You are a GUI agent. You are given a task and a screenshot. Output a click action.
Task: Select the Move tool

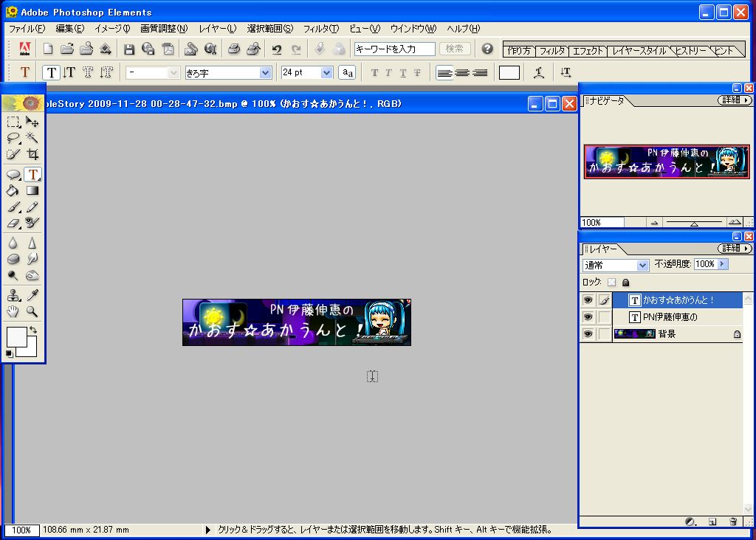(x=32, y=122)
